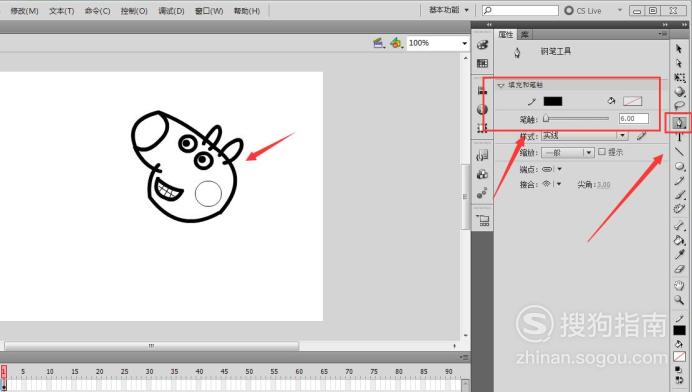
Task: Select the Subselection (white arrow) tool
Action: tap(679, 63)
